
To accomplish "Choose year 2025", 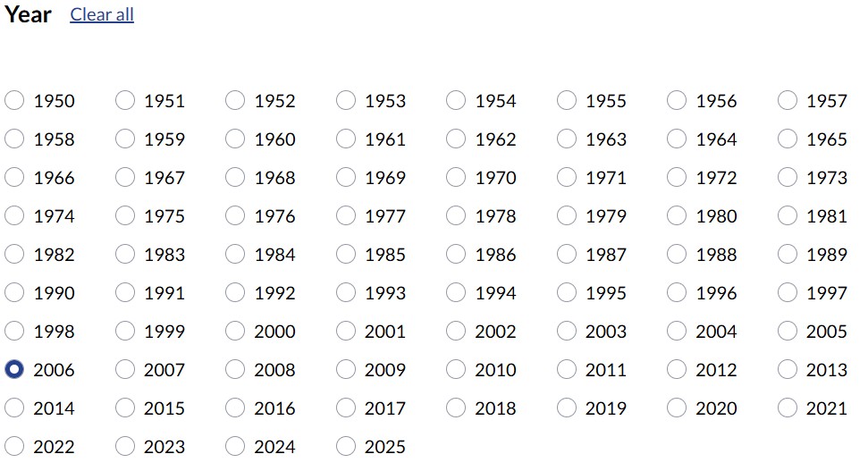I will click(x=346, y=446).
